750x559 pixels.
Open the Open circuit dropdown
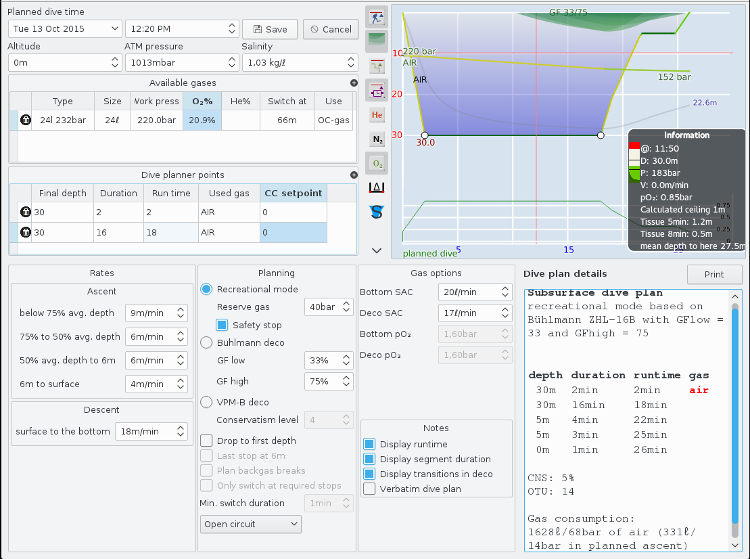(250, 524)
